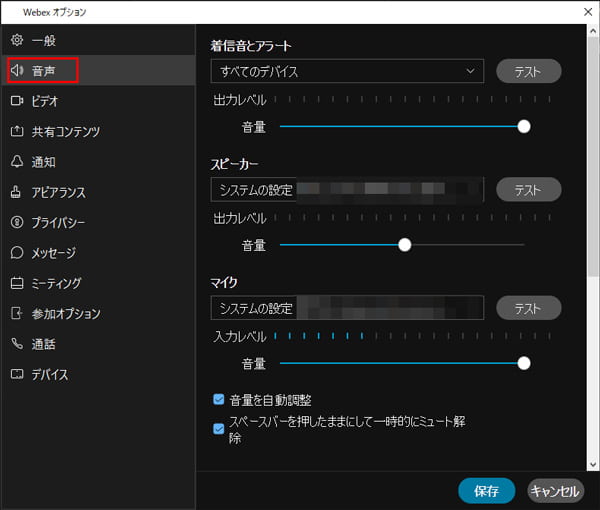600x510 pixels.
Task: Click the camera icon for ビデオ
Action: coord(17,101)
